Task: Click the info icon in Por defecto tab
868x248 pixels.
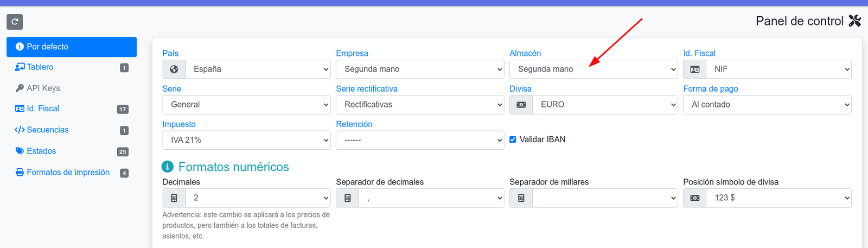Action: pyautogui.click(x=20, y=47)
